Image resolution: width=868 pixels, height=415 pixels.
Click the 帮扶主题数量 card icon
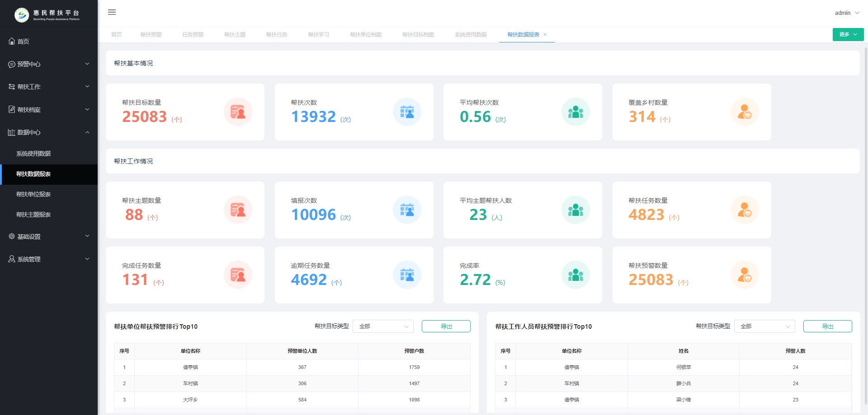(x=238, y=210)
